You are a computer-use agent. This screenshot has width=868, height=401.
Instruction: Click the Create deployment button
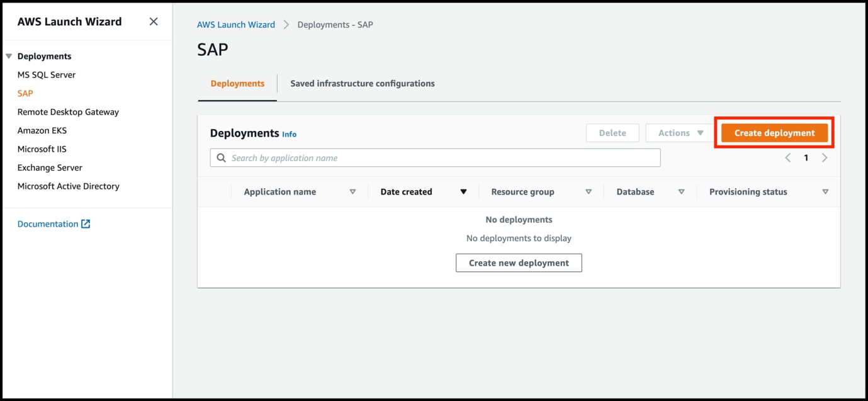pos(774,133)
